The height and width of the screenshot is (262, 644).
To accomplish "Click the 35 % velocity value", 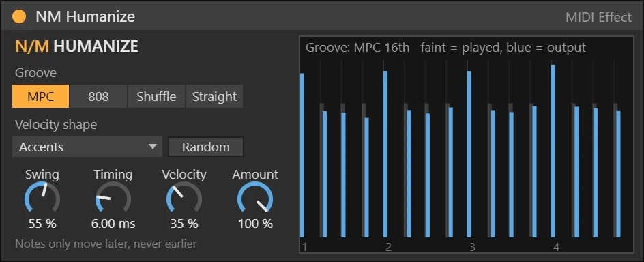I will pyautogui.click(x=184, y=224).
